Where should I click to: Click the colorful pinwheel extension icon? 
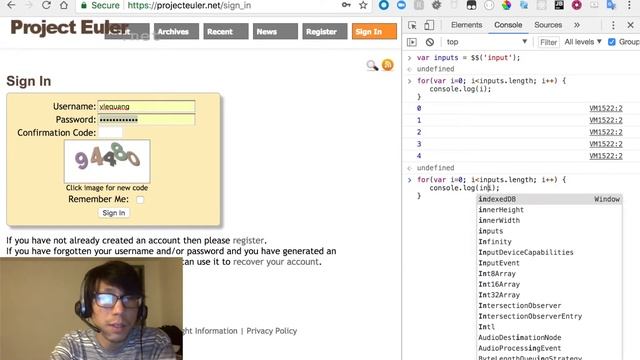507,5
